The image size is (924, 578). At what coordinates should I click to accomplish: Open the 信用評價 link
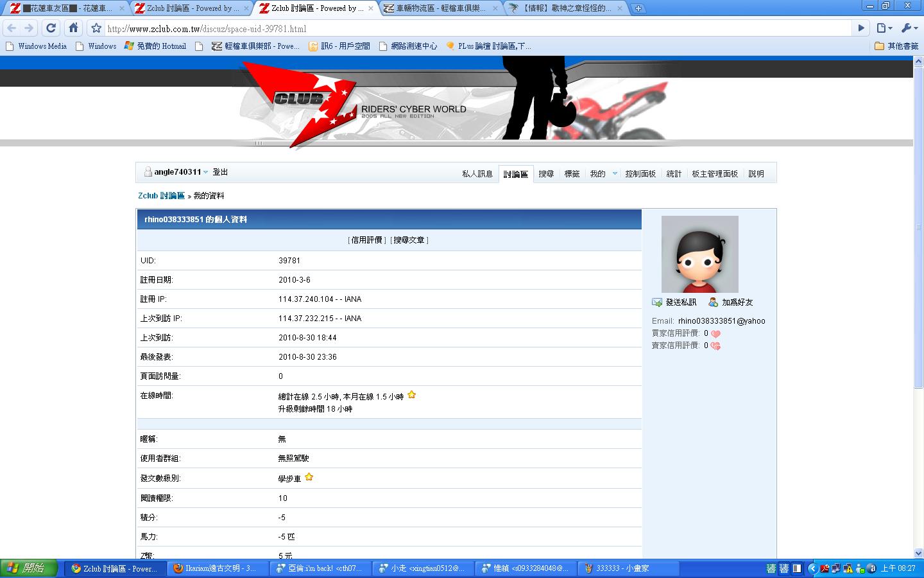point(366,240)
